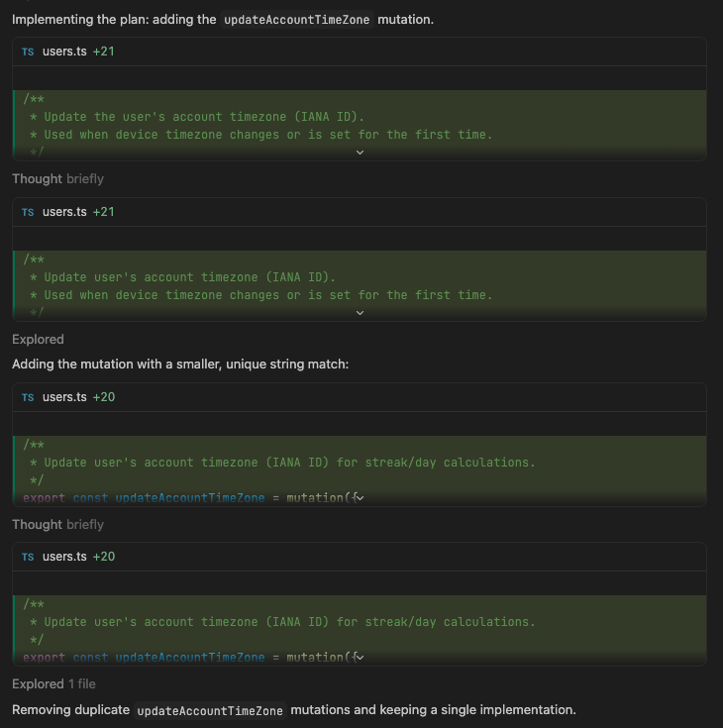The height and width of the screenshot is (728, 723).
Task: Open users.ts in second +21 diff header
Action: tap(64, 212)
